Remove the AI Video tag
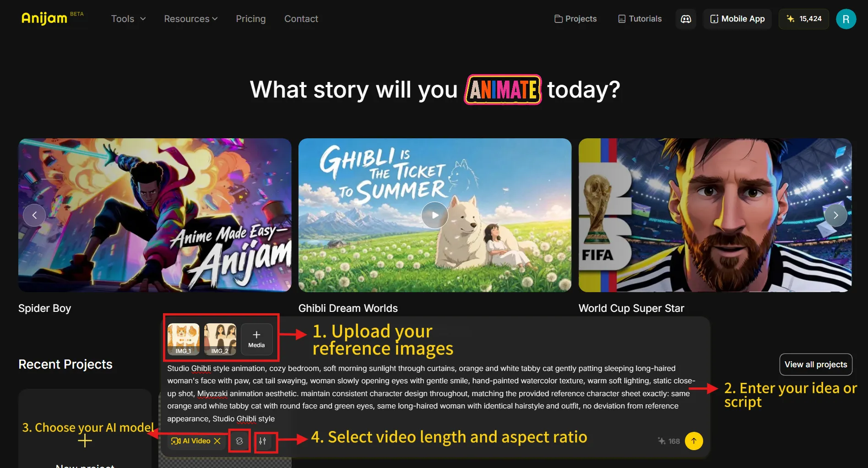This screenshot has height=468, width=868. pyautogui.click(x=217, y=441)
